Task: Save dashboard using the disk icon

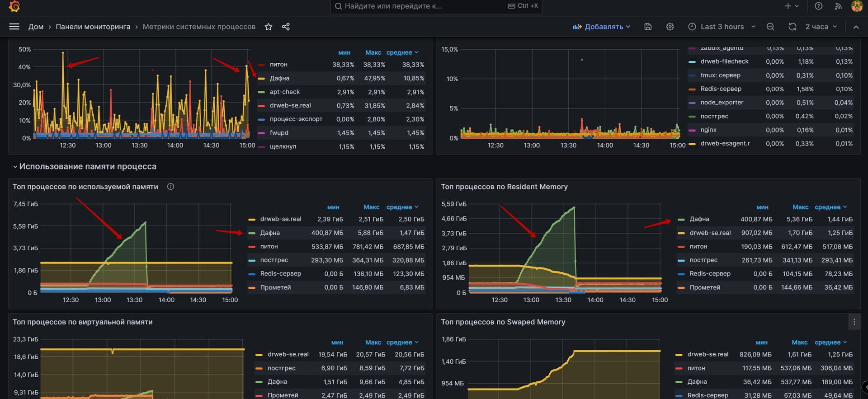Action: (648, 27)
